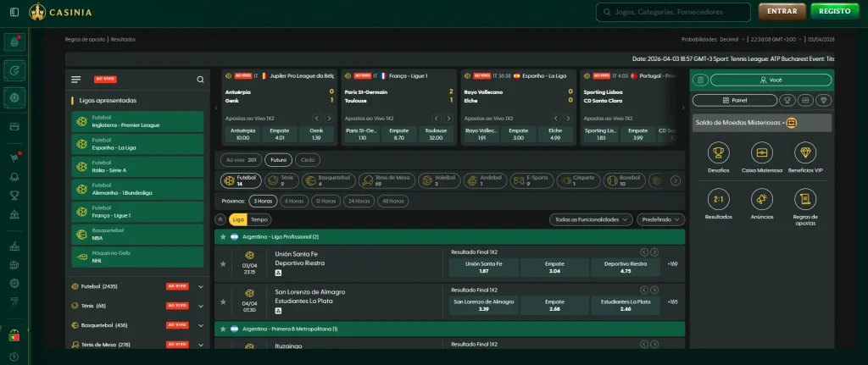Image resolution: width=868 pixels, height=365 pixels.
Task: Select the E-Sports sport tab
Action: 531,180
